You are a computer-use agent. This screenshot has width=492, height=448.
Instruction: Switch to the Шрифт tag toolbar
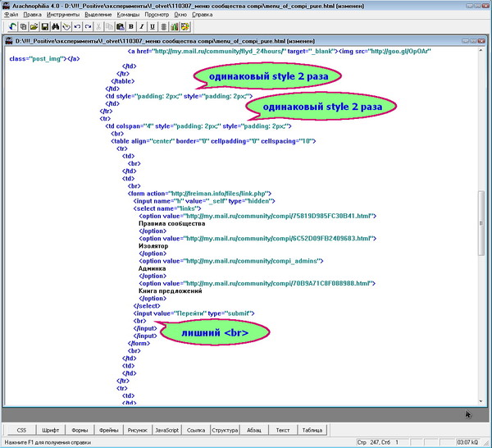51,430
